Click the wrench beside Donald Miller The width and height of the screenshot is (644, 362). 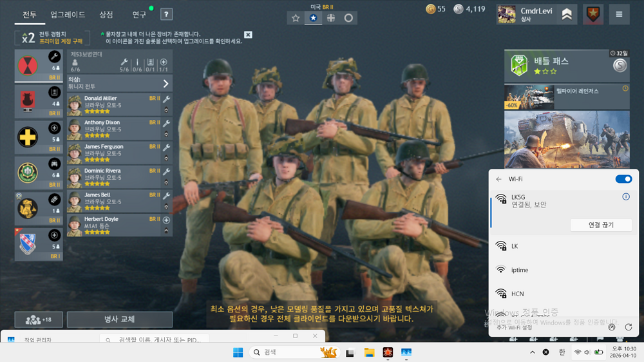coord(166,99)
